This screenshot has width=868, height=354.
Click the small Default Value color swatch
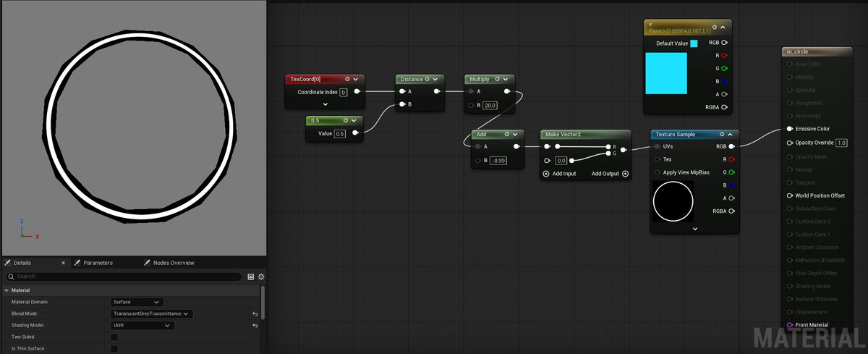point(694,43)
